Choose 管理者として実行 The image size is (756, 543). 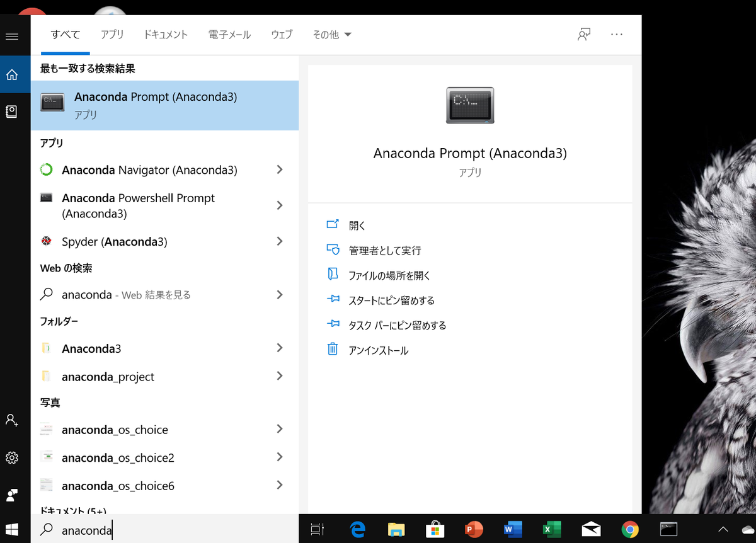coord(384,250)
